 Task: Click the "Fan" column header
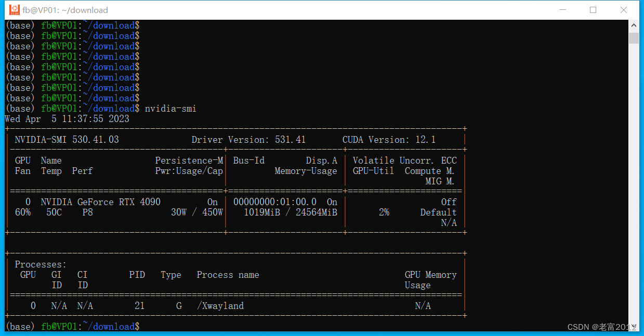[x=23, y=171]
